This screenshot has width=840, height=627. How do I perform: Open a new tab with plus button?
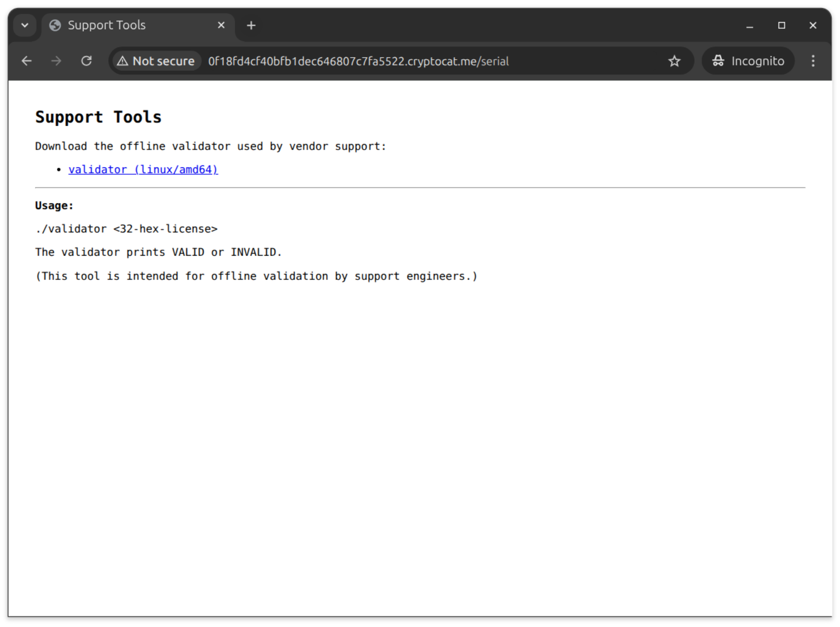click(x=251, y=25)
